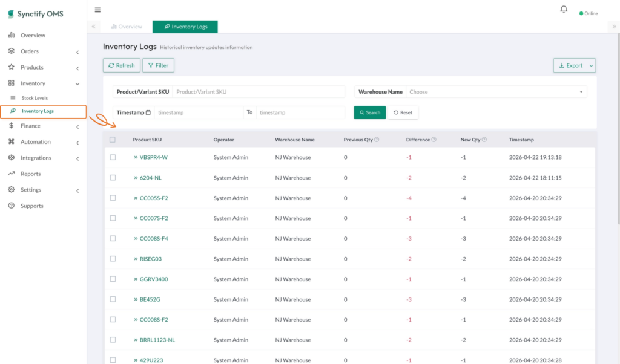Screen dimensions: 620x364
Task: Click the timestamp start date field
Action: pos(199,112)
